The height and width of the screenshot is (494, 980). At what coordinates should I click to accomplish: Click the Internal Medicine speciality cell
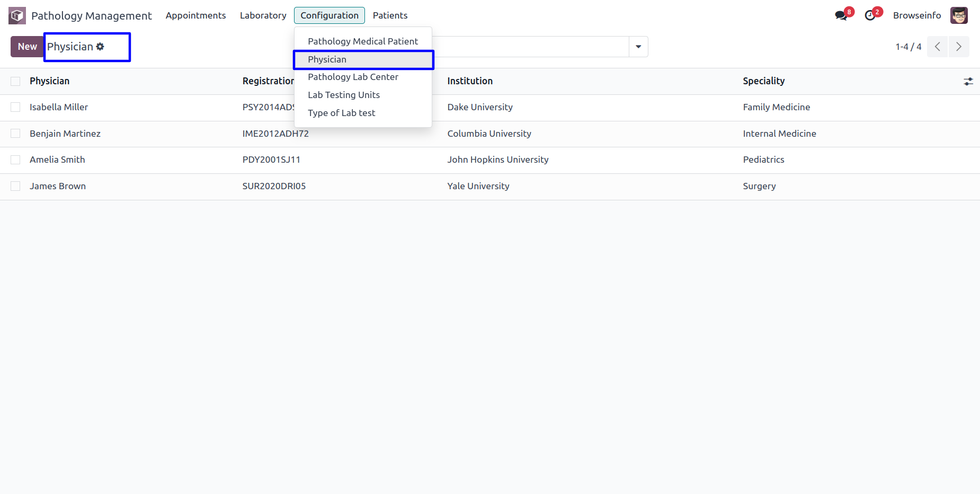tap(779, 134)
